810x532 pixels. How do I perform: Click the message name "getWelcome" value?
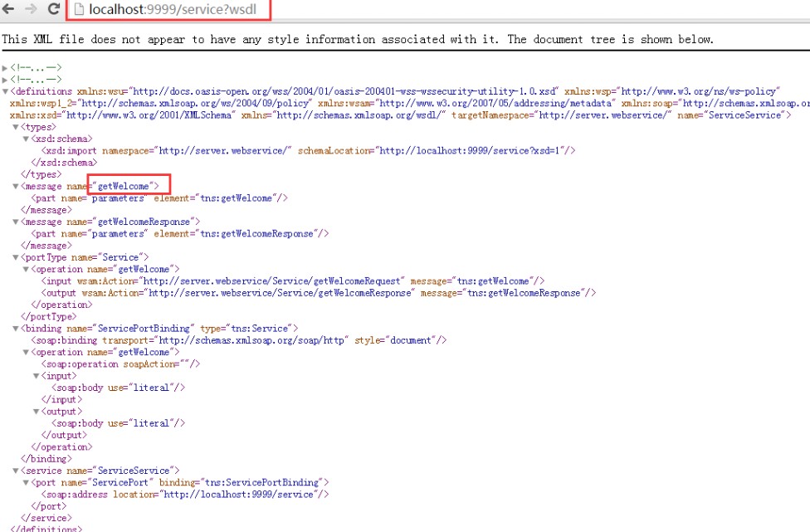[x=124, y=187]
